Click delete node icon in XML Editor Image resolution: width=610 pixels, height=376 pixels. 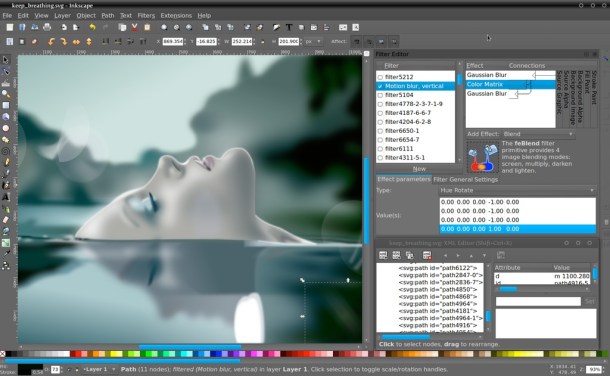pyautogui.click(x=427, y=255)
